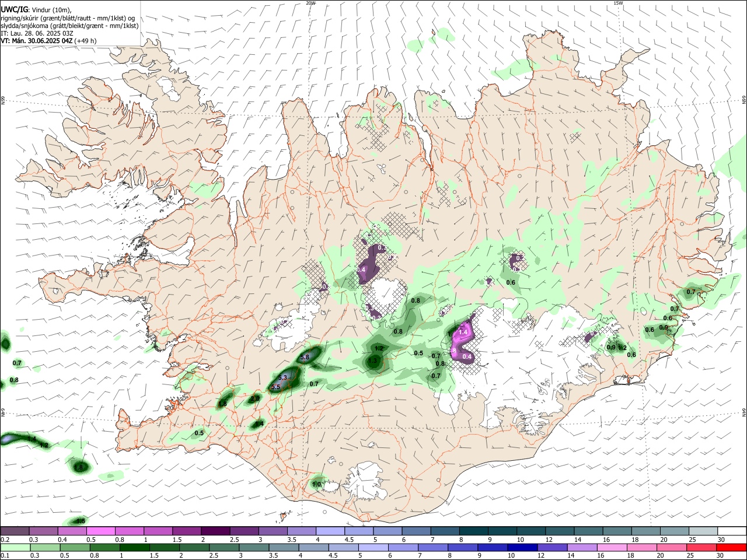Pick bright red rain swatch after 30

click(x=731, y=547)
